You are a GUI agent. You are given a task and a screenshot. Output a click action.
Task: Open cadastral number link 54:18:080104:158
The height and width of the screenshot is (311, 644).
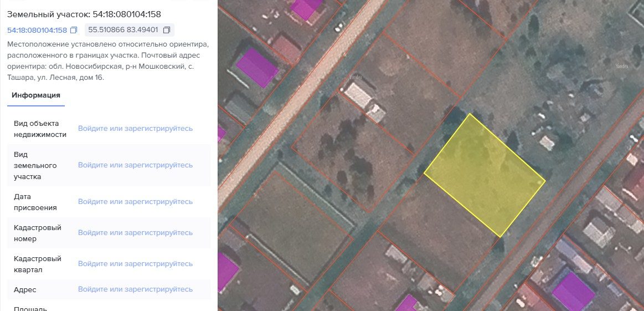point(37,30)
